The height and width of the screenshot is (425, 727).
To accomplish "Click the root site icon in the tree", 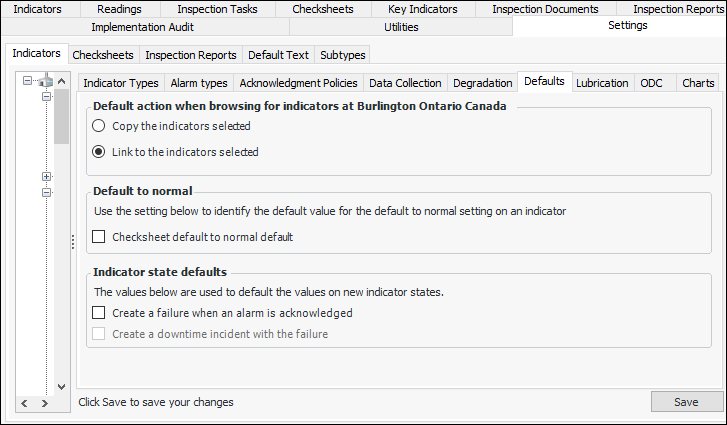I will click(45, 82).
